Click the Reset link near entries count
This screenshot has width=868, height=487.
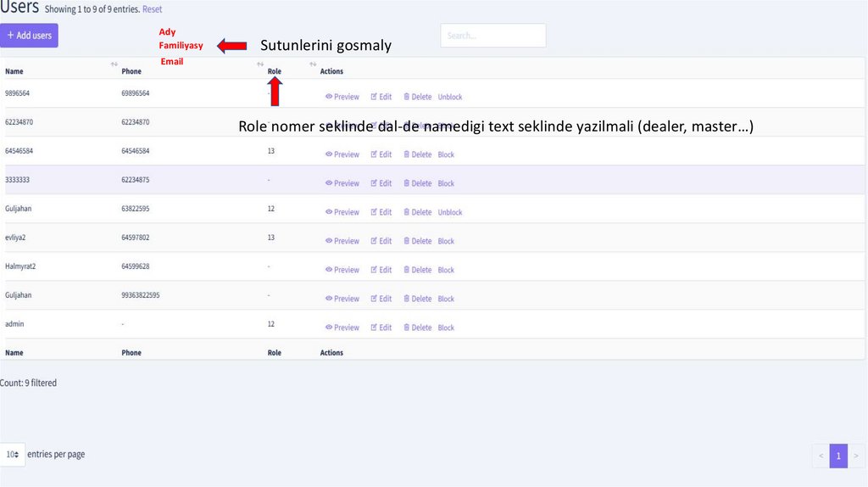[x=152, y=9]
